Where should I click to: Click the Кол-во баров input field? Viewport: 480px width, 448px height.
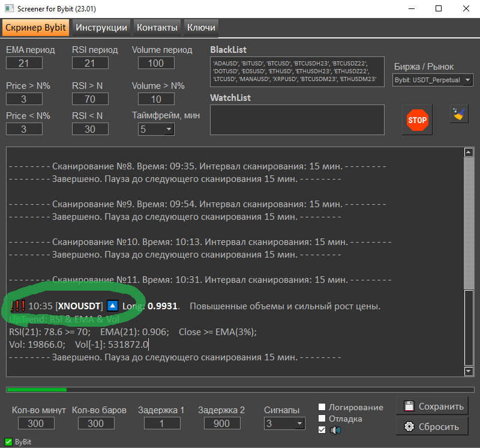pos(96,423)
